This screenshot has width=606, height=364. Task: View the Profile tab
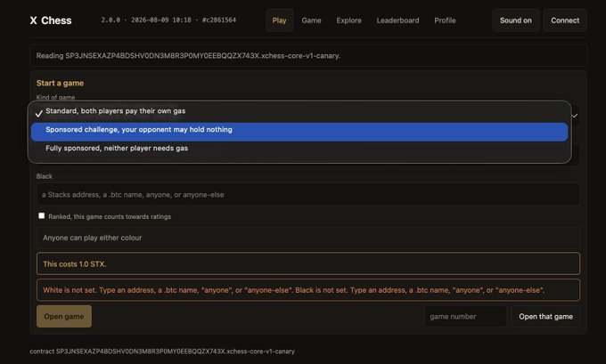coord(445,20)
